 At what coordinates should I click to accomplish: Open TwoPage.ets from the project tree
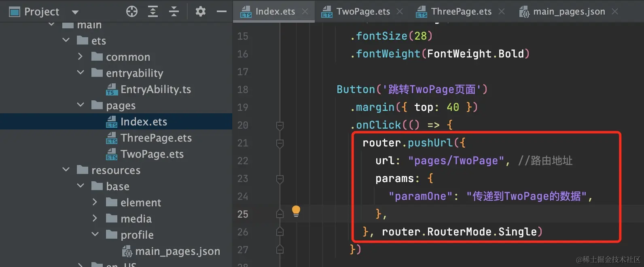click(152, 154)
